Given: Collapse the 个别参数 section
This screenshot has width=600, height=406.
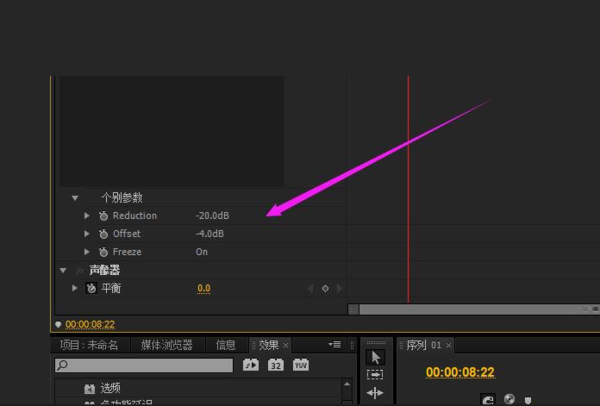Looking at the screenshot, I should click(x=75, y=198).
